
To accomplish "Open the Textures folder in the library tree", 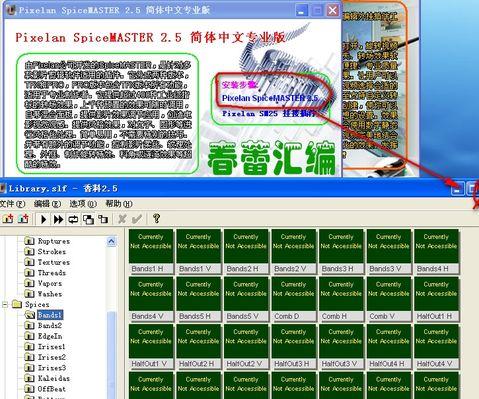I will 54,262.
